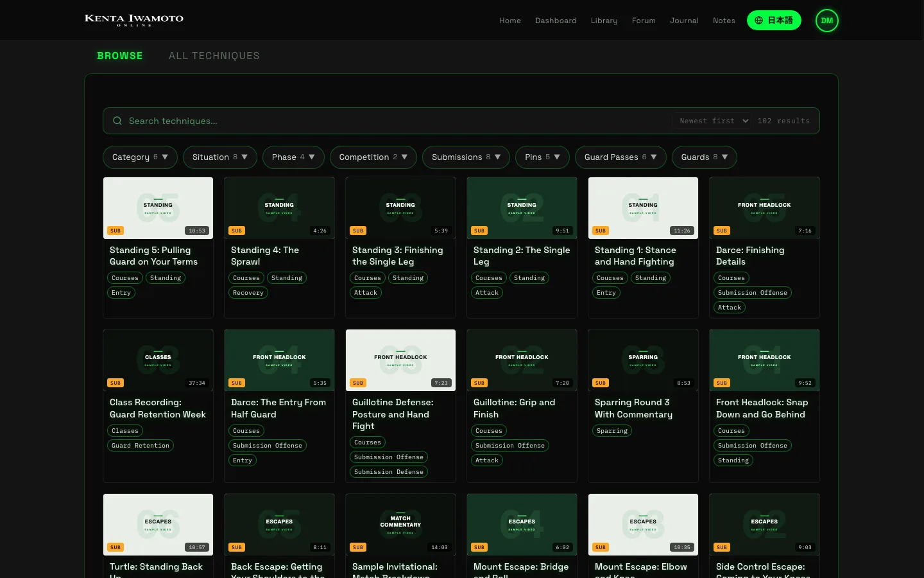Viewport: 924px width, 578px height.
Task: Click SUB badge on Class Recording thumbnail
Action: 116,383
